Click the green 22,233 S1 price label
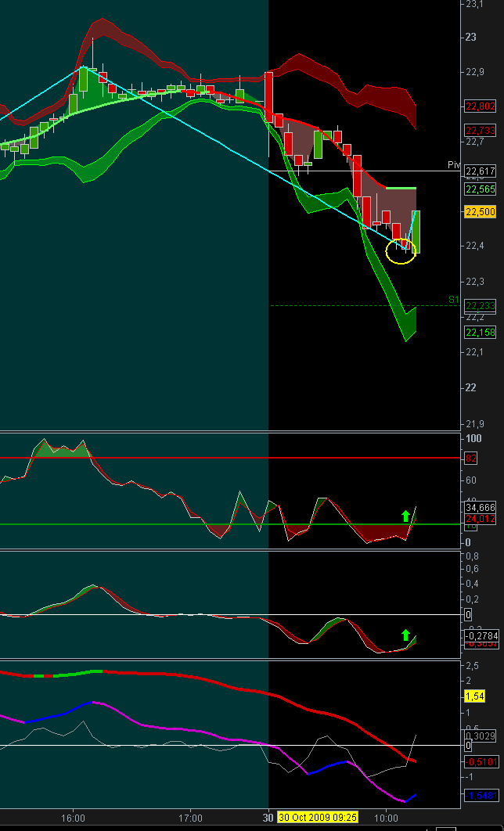504x831 pixels. pyautogui.click(x=481, y=306)
